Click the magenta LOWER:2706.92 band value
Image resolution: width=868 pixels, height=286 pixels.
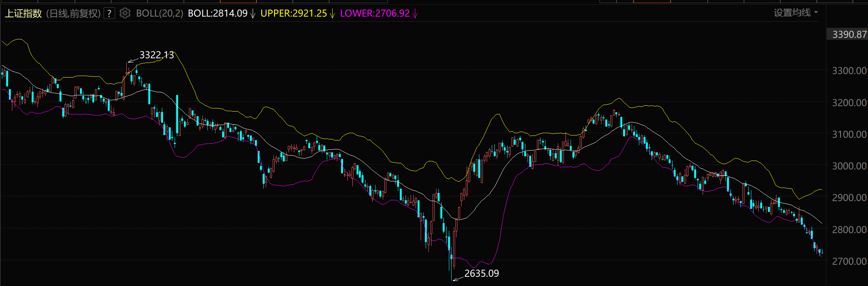(x=375, y=14)
